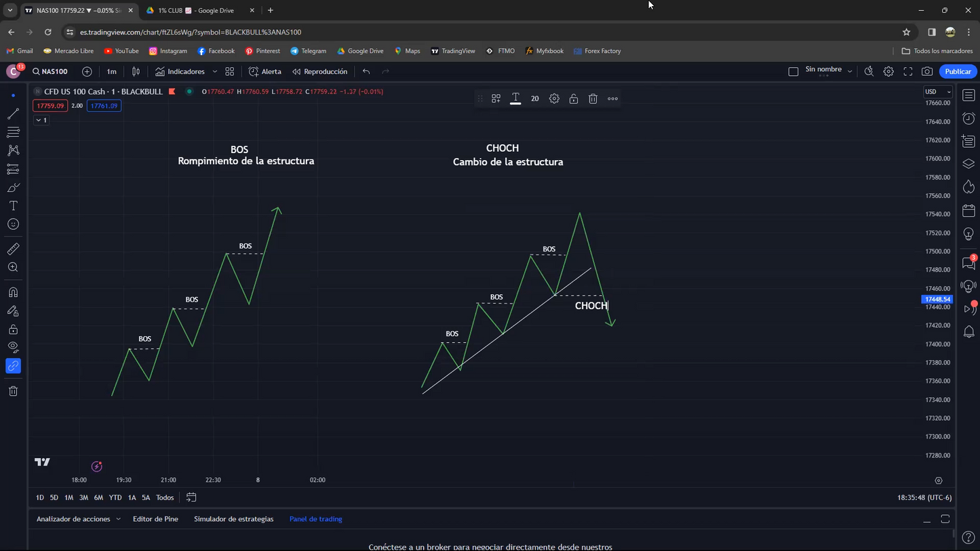This screenshot has width=980, height=551.
Task: Open the object tree layers icon
Action: (x=968, y=164)
